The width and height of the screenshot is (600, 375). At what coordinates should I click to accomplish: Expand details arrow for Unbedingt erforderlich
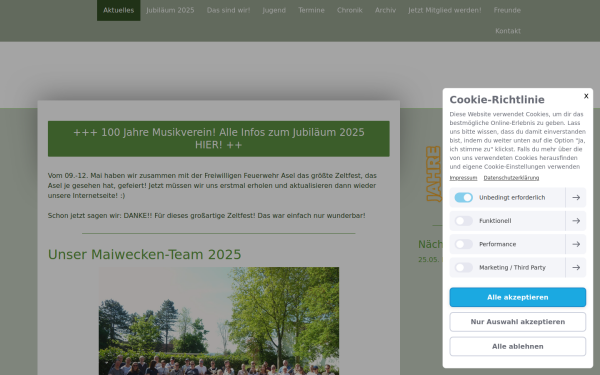pyautogui.click(x=576, y=197)
